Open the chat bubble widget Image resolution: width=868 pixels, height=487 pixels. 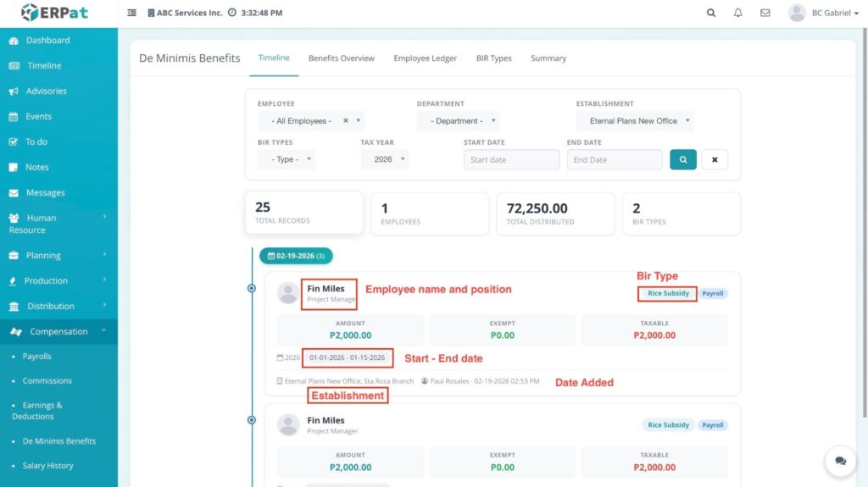point(840,461)
